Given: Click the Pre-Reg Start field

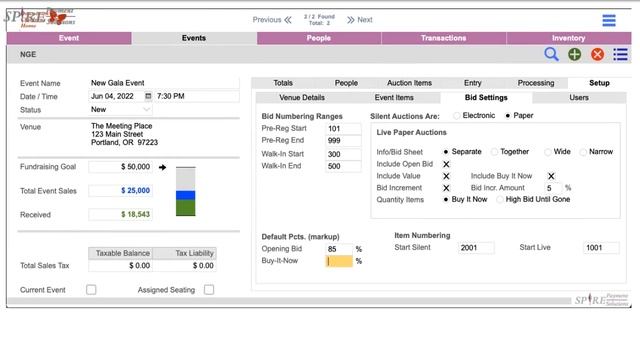Looking at the screenshot, I should (x=343, y=129).
